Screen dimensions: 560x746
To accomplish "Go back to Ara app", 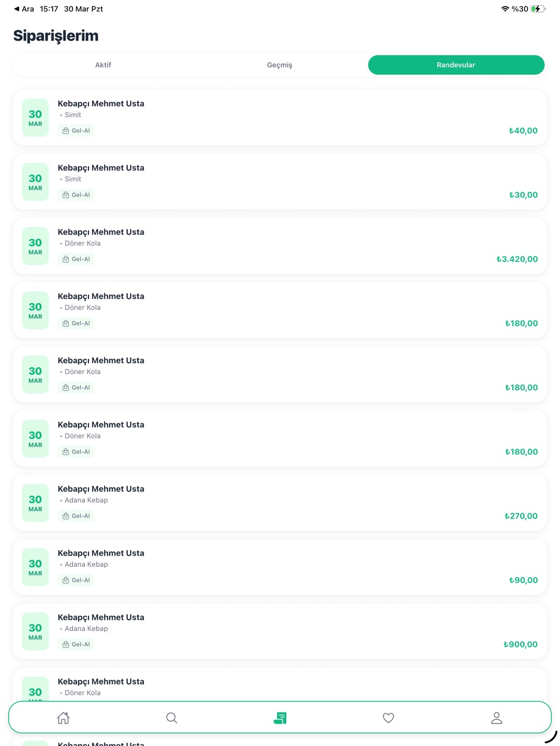I will coord(24,9).
